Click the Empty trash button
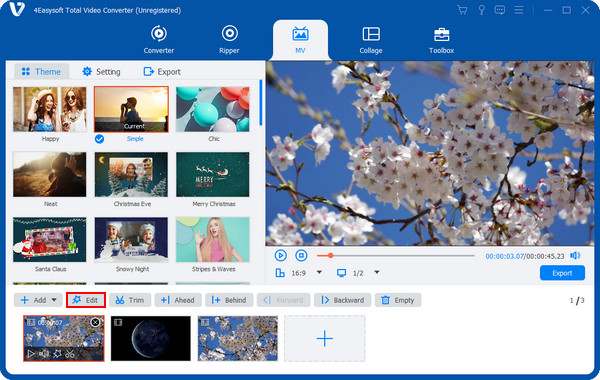The height and width of the screenshot is (380, 600). (x=398, y=300)
